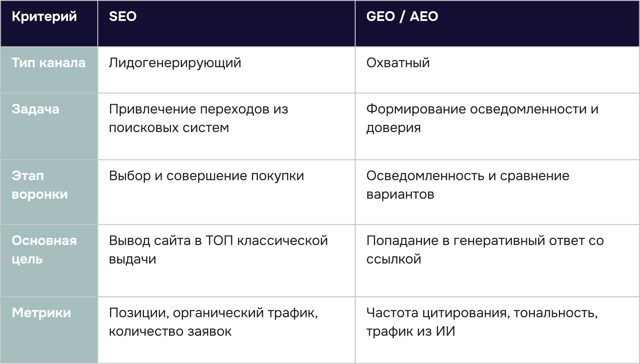Select the 'Метрики' row label
Screen dimensions: 640x364
pos(49,330)
